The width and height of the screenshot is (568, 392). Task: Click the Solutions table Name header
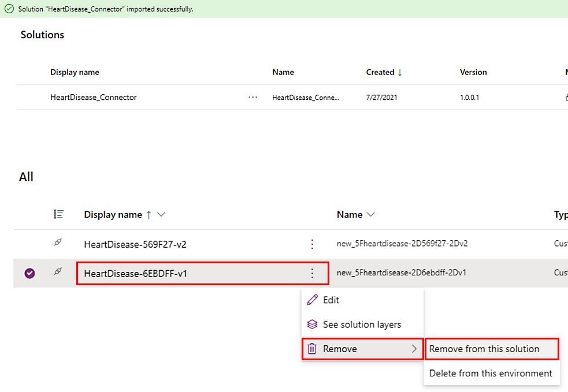tap(283, 72)
